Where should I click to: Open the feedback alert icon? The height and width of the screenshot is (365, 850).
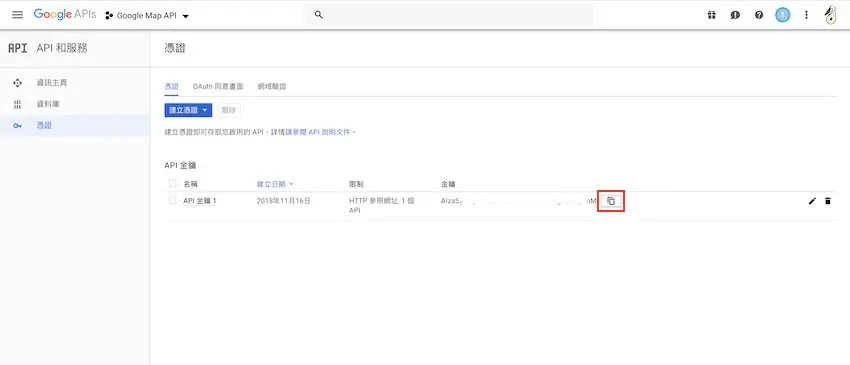(735, 15)
